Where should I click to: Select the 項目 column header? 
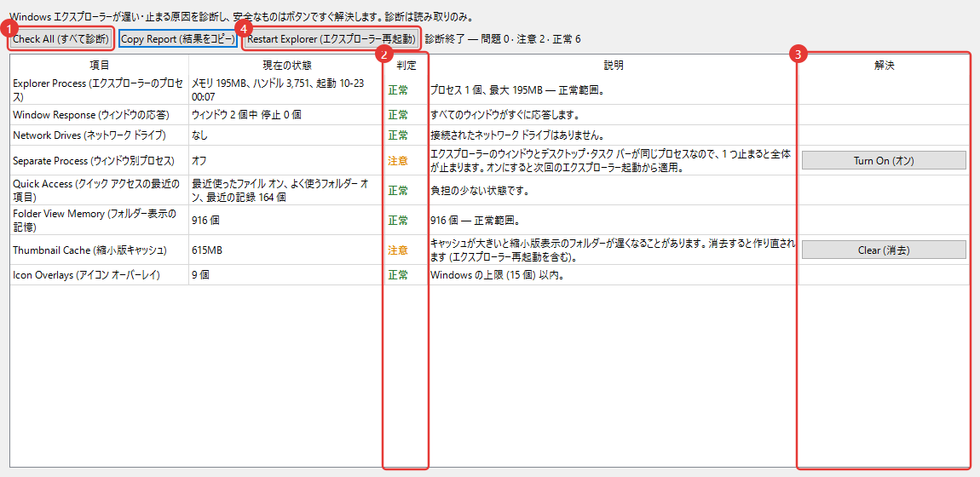point(100,65)
